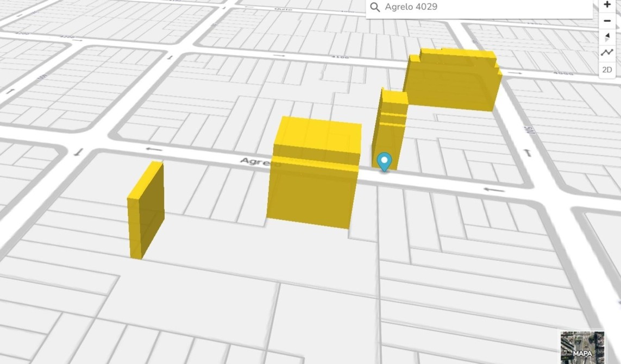Click the direction arrow left of the Agrelo label
This screenshot has width=621, height=364.
point(154,149)
